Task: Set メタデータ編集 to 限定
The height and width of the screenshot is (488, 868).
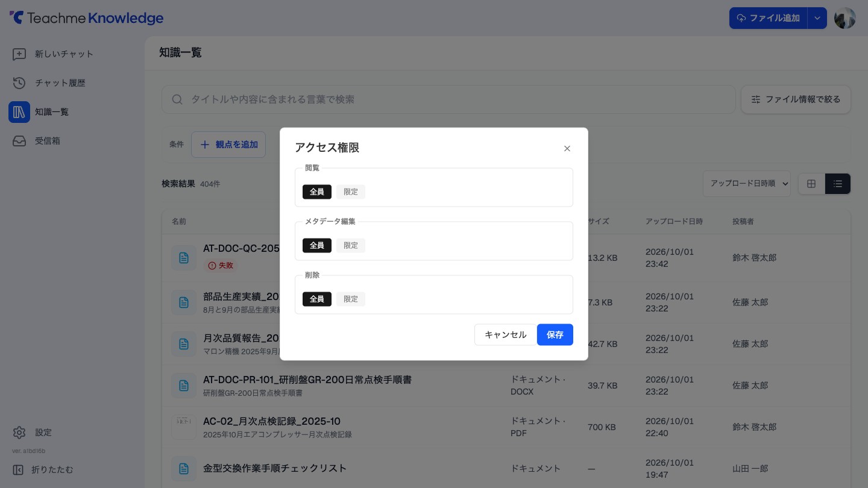Action: [351, 245]
